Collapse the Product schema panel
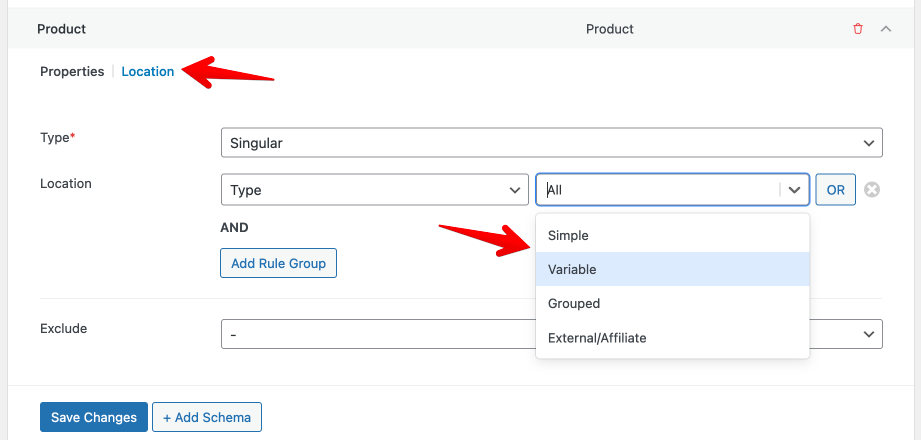 click(886, 29)
